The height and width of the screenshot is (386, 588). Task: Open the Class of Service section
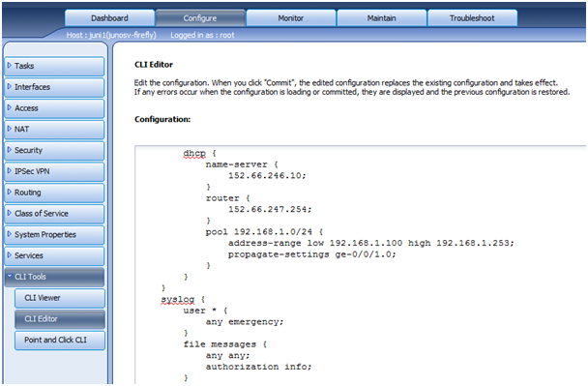(x=54, y=214)
